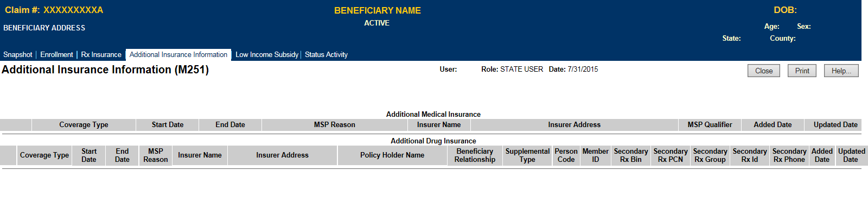Viewport: 868px width, 220px height.
Task: Select the Additional Insurance Information tab
Action: [178, 55]
